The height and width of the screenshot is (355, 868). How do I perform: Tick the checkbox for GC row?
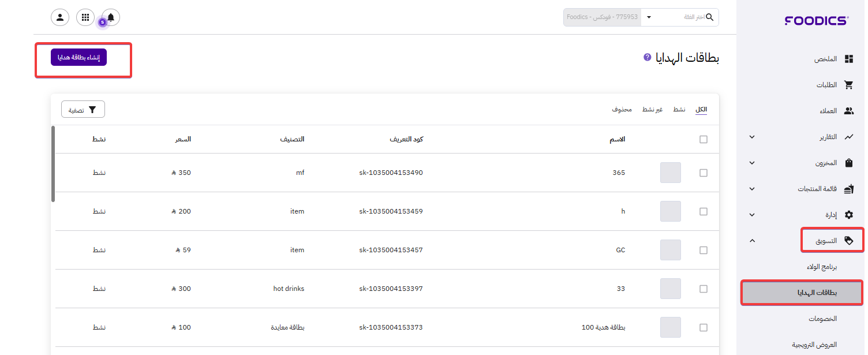click(703, 250)
